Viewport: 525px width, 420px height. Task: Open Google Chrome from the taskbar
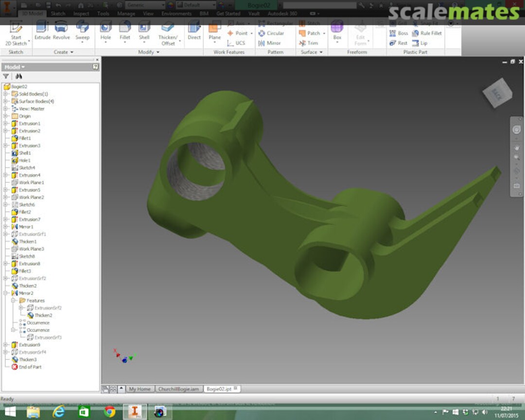(x=109, y=412)
